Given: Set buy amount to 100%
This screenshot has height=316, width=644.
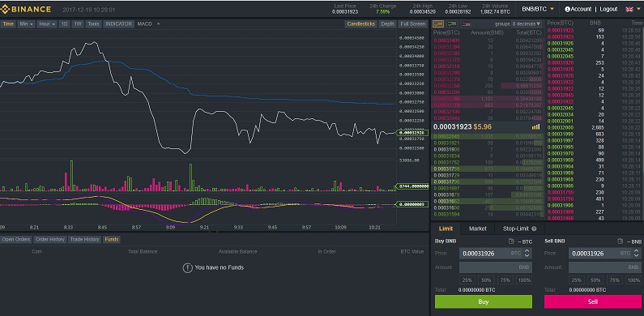Looking at the screenshot, I should pyautogui.click(x=524, y=280).
